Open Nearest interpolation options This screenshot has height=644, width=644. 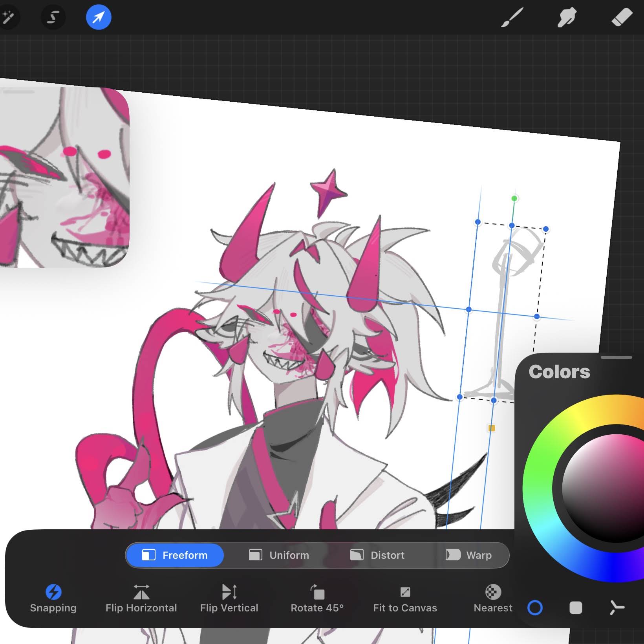(493, 598)
